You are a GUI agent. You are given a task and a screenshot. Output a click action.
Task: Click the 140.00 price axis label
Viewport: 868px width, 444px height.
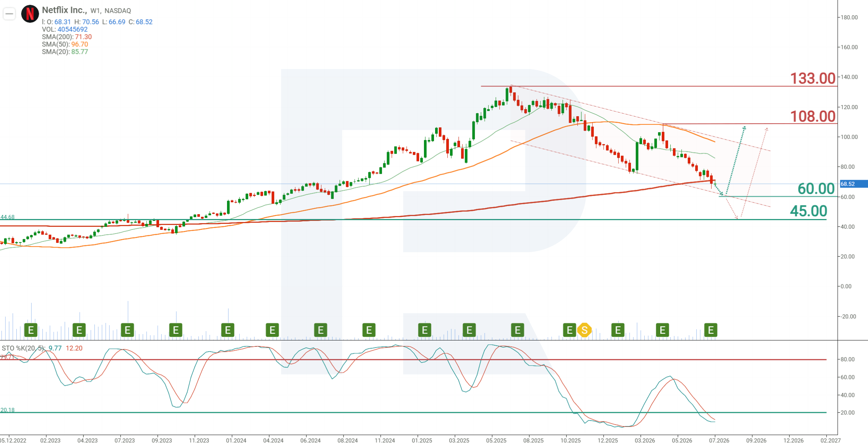849,77
